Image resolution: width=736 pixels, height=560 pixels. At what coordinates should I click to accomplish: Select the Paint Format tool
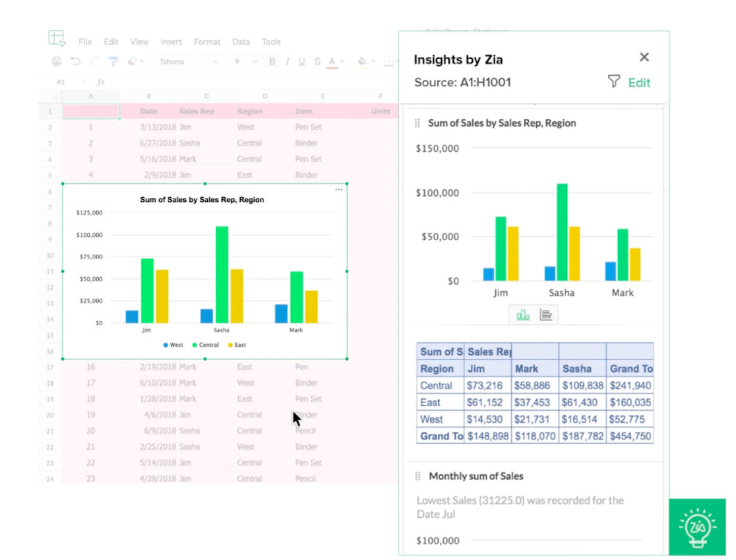point(113,61)
